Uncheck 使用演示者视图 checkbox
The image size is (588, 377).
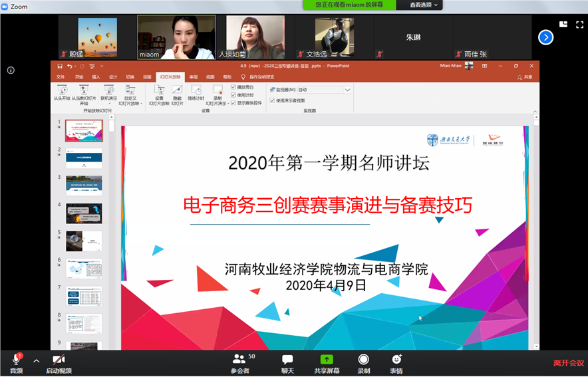tap(272, 100)
